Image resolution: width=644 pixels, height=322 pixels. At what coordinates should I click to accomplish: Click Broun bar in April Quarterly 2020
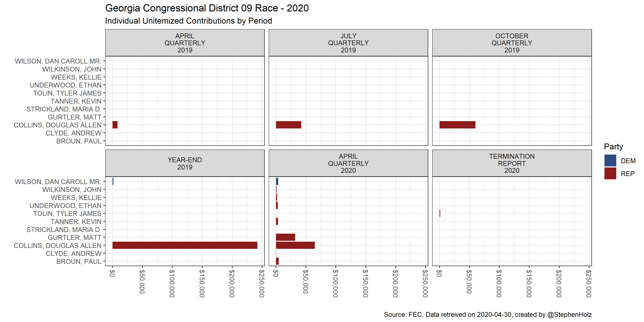[x=277, y=261]
